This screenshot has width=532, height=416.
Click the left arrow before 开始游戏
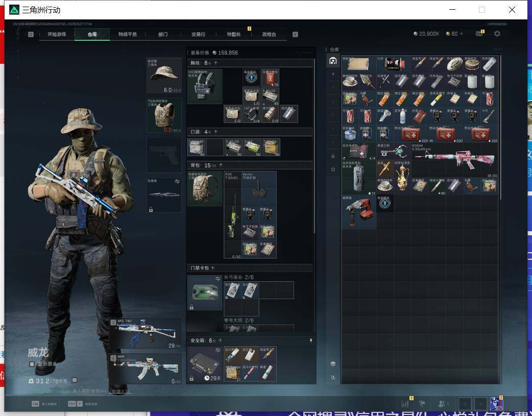click(31, 34)
